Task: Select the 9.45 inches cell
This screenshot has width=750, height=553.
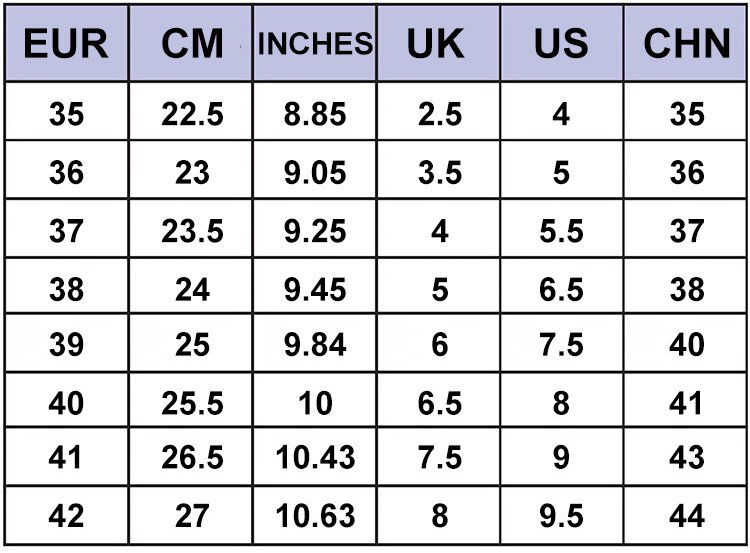Action: (315, 288)
